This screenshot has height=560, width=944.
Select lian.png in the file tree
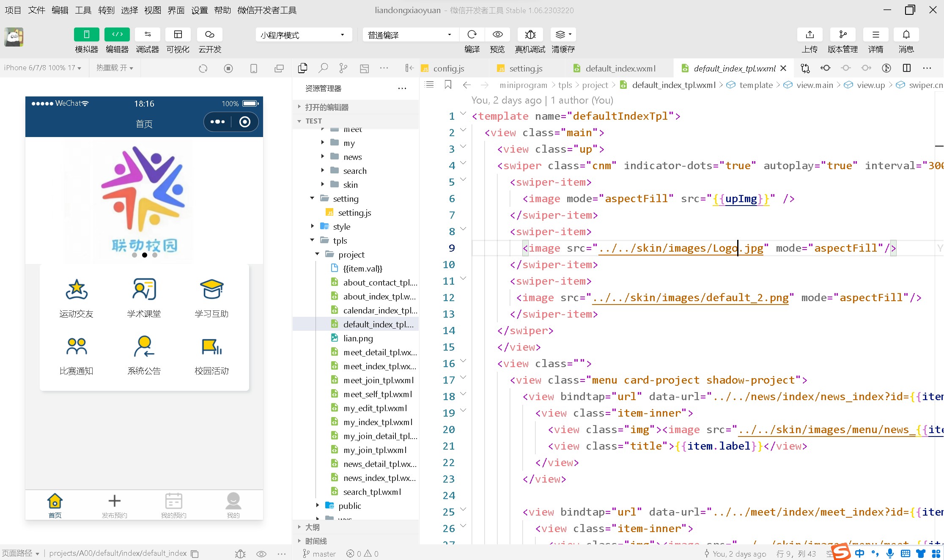tap(358, 338)
